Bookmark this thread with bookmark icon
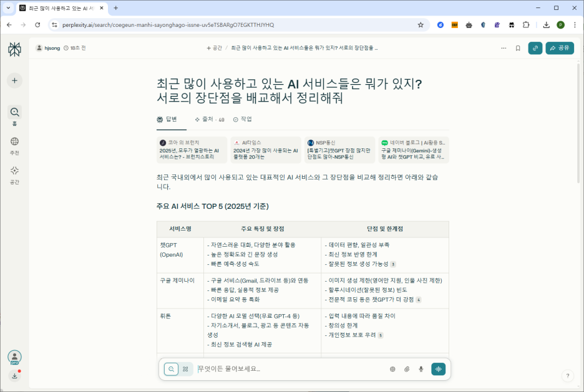 (518, 48)
